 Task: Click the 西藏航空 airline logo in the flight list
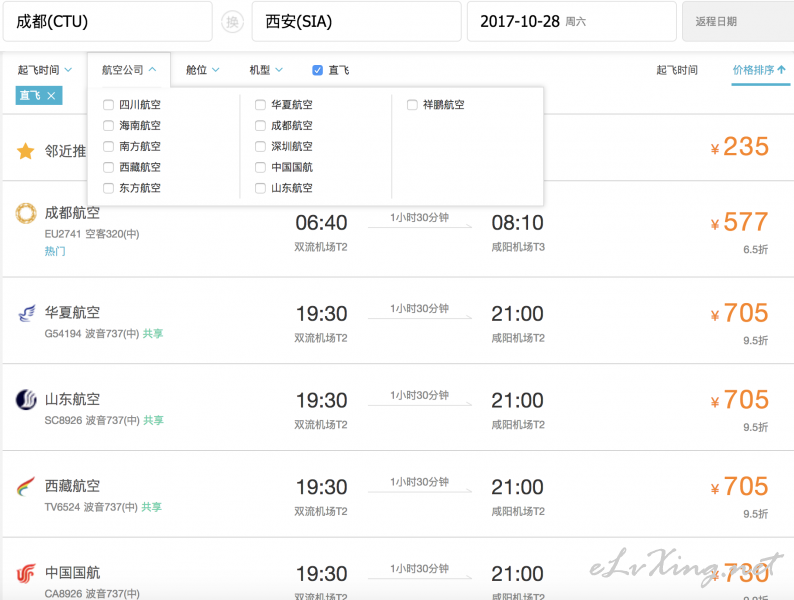[x=26, y=486]
